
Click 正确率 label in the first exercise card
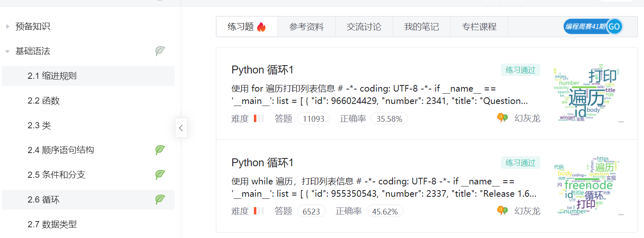(x=353, y=119)
